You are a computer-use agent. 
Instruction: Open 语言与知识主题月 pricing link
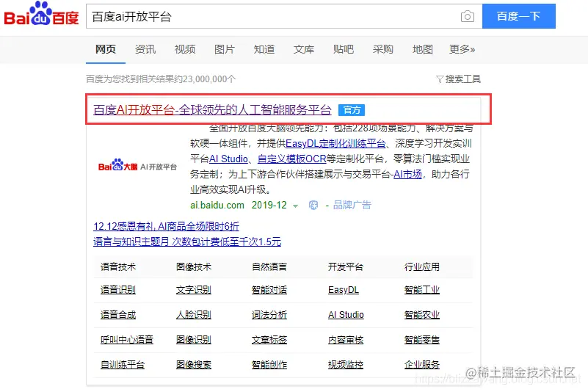click(187, 242)
